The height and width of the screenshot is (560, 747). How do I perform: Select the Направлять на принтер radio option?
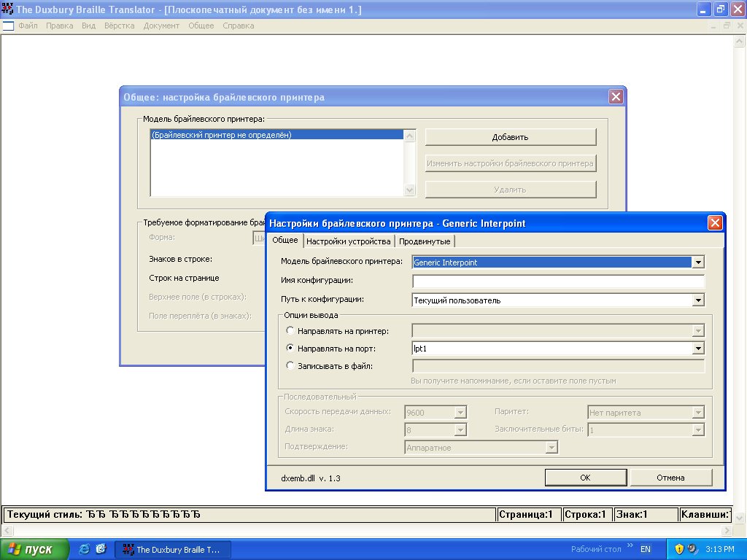290,330
